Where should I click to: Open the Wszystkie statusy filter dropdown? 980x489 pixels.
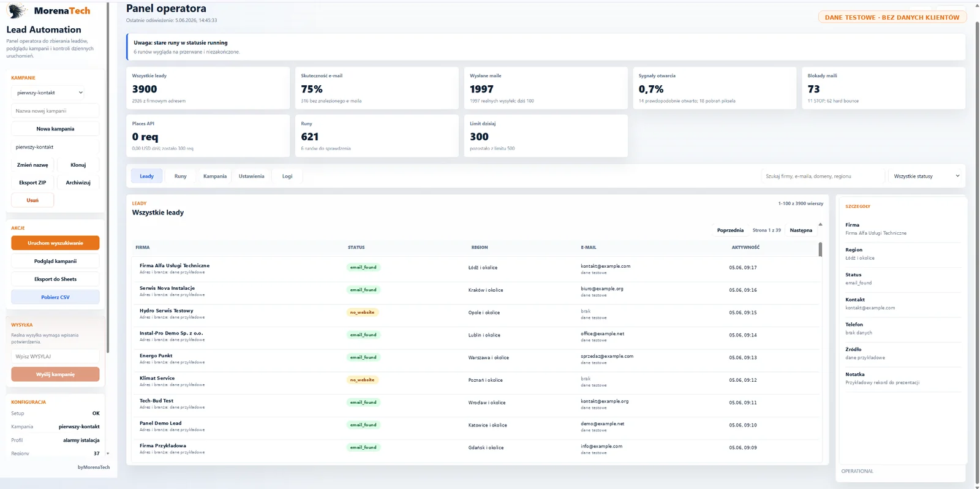pos(926,176)
